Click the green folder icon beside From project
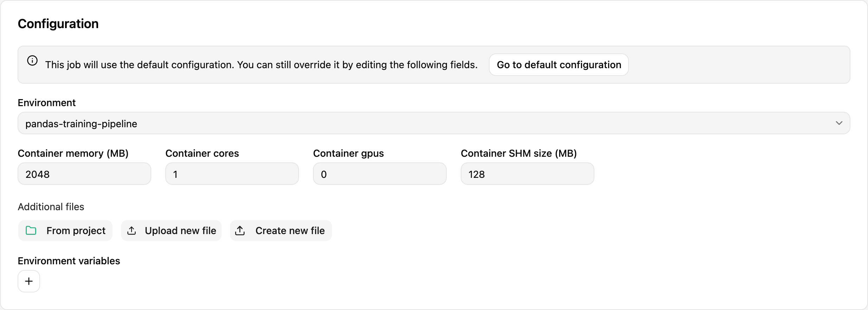868x310 pixels. [x=31, y=231]
